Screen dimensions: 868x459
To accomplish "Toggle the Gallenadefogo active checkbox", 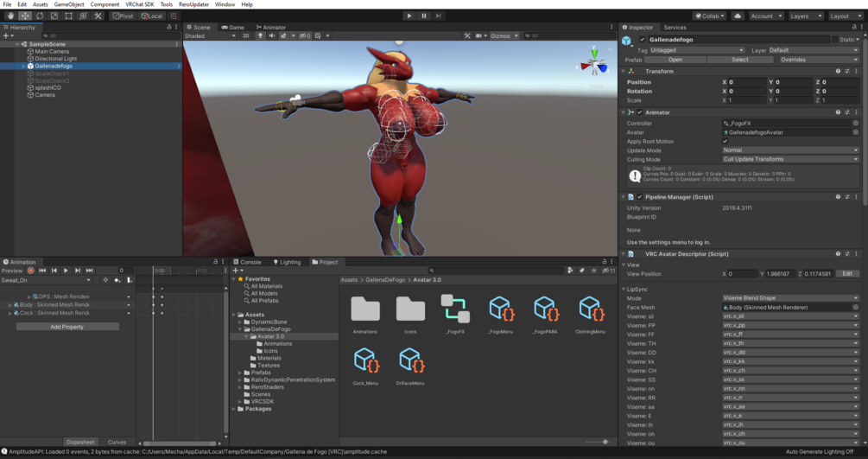I will 642,40.
